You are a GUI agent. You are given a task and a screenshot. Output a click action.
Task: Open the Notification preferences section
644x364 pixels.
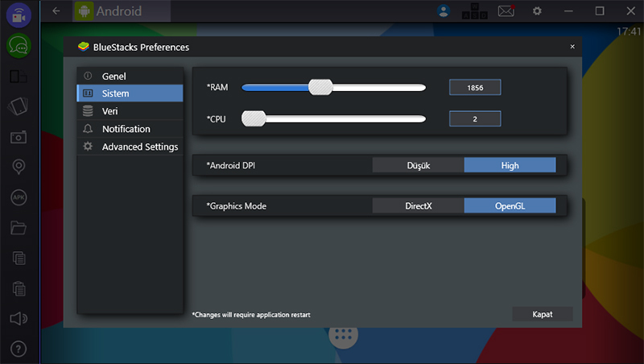[130, 129]
